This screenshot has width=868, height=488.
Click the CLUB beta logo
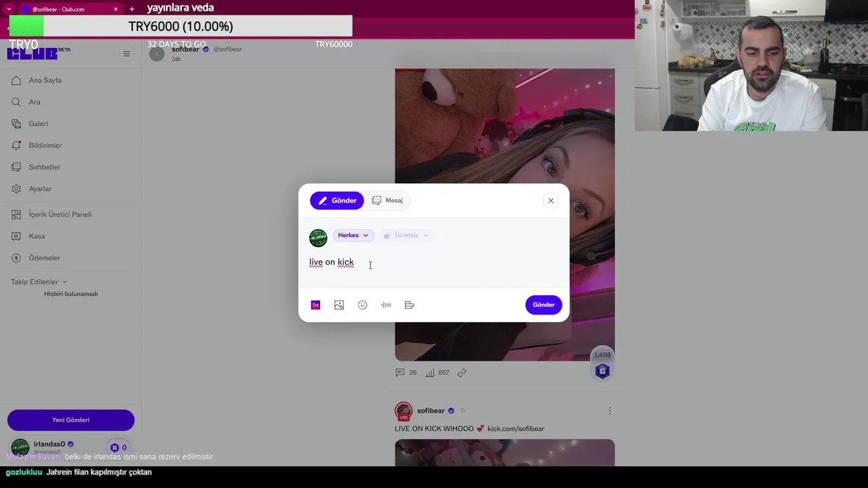coord(38,53)
